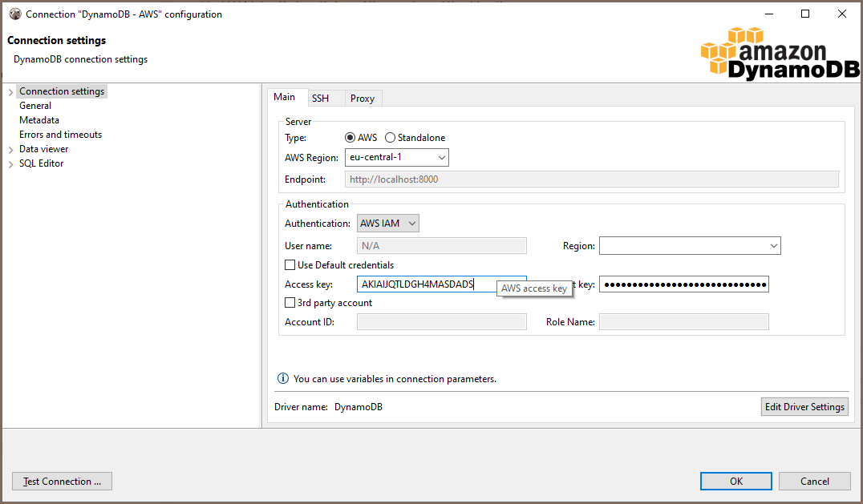863x504 pixels.
Task: Open the Errors and timeouts settings
Action: 60,134
